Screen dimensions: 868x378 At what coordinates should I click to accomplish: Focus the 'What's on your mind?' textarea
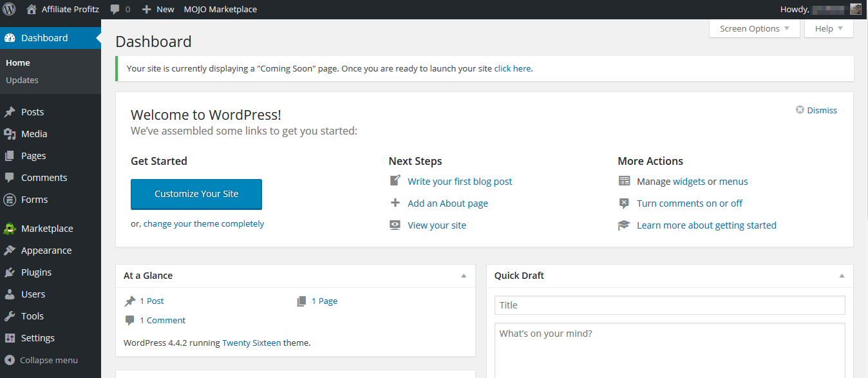point(670,350)
